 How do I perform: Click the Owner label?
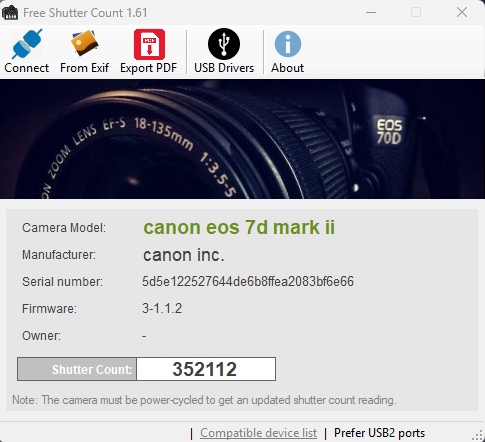[x=41, y=336]
